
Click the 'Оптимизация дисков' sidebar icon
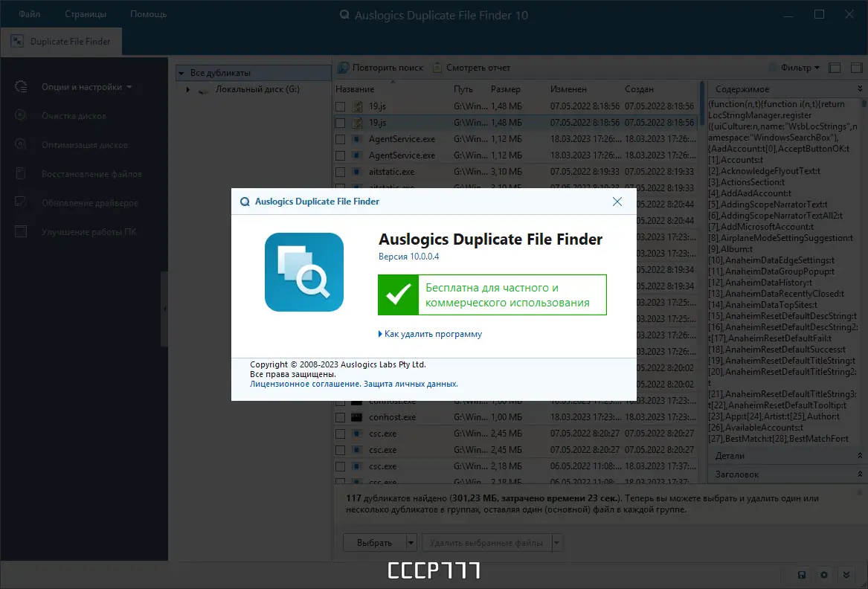click(x=21, y=144)
